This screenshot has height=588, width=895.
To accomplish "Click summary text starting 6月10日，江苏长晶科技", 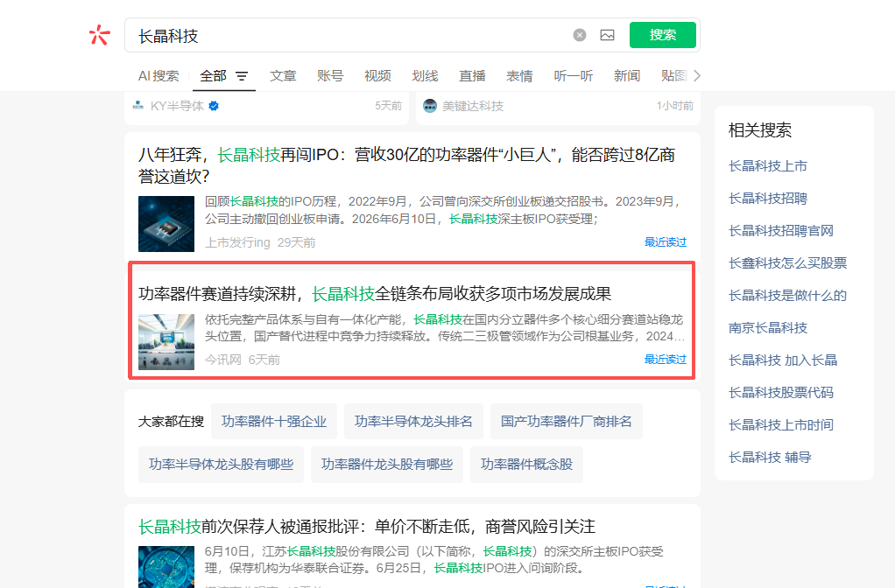I will 434,560.
